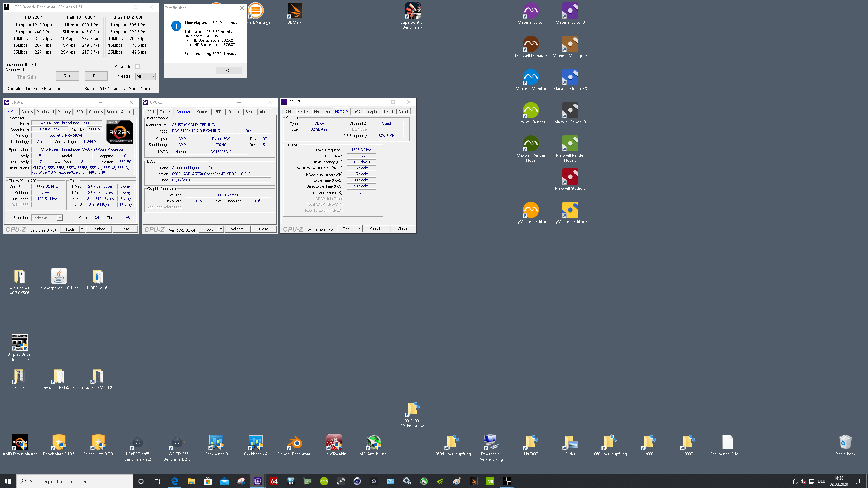Select Graphics tab in Mainboard CPU-Z window
The image size is (868, 488).
234,112
